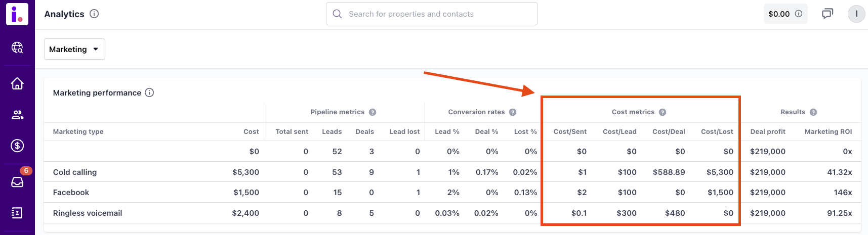Open the dollar sign deals icon

(17, 146)
